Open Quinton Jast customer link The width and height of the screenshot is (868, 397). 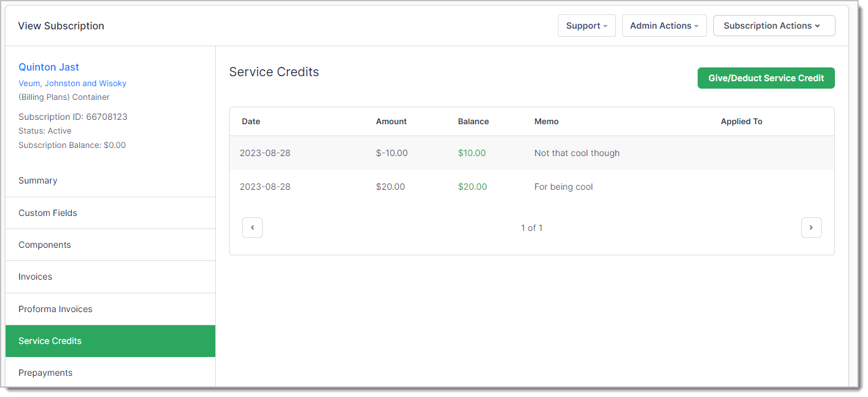pos(49,67)
